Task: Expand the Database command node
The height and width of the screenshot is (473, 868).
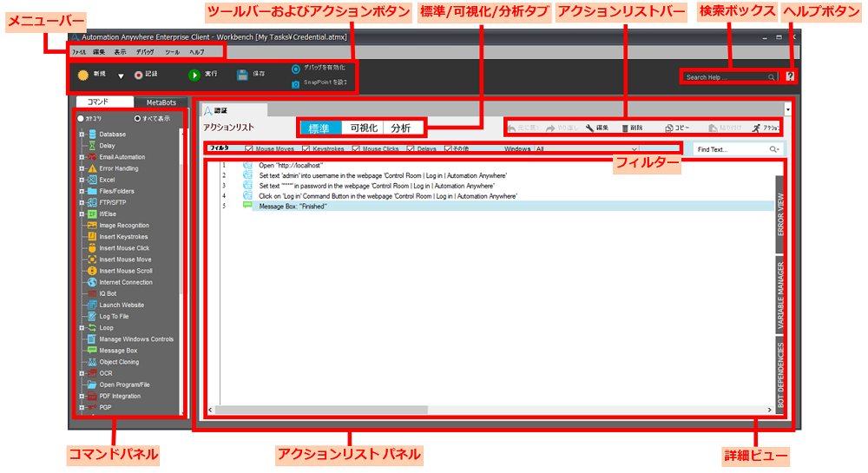Action: [82, 134]
